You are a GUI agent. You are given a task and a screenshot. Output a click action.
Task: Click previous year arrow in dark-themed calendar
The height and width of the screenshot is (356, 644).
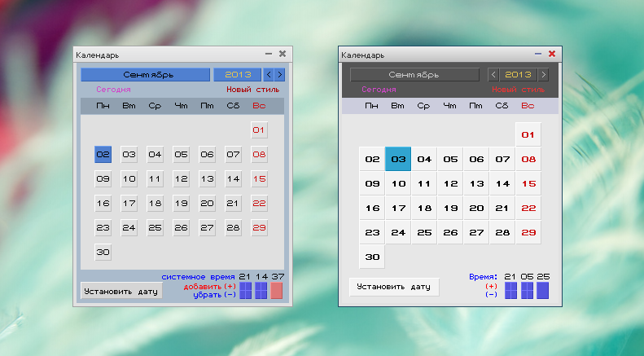[x=493, y=75]
